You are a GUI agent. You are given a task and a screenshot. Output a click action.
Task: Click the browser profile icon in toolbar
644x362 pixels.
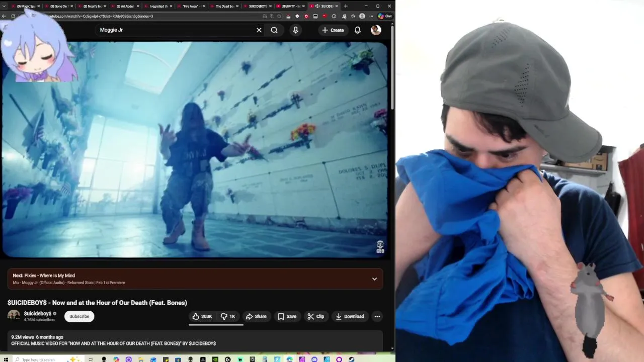point(362,16)
